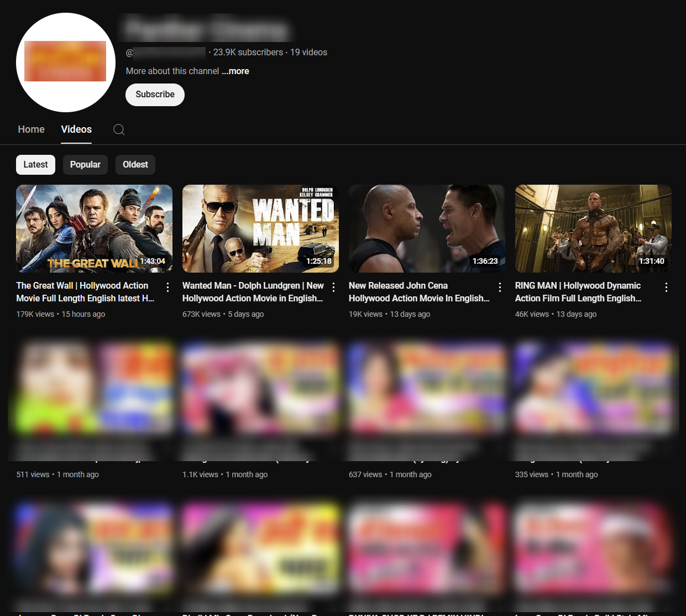Open blurred thumbnail above '637 views'
The image size is (686, 616).
(427, 388)
